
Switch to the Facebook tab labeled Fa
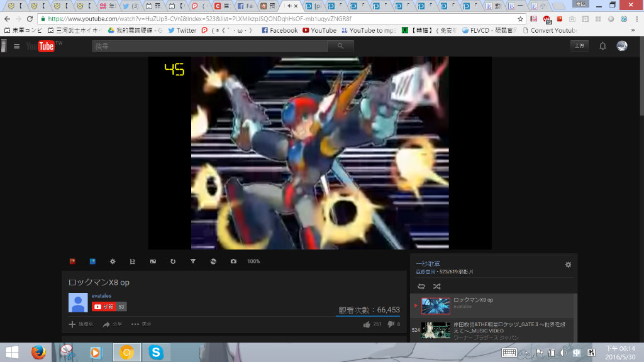tap(245, 6)
